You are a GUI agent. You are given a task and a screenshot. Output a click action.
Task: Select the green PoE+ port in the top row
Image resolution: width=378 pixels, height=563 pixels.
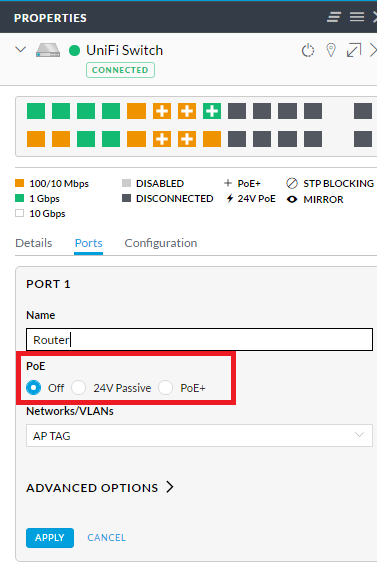[212, 111]
